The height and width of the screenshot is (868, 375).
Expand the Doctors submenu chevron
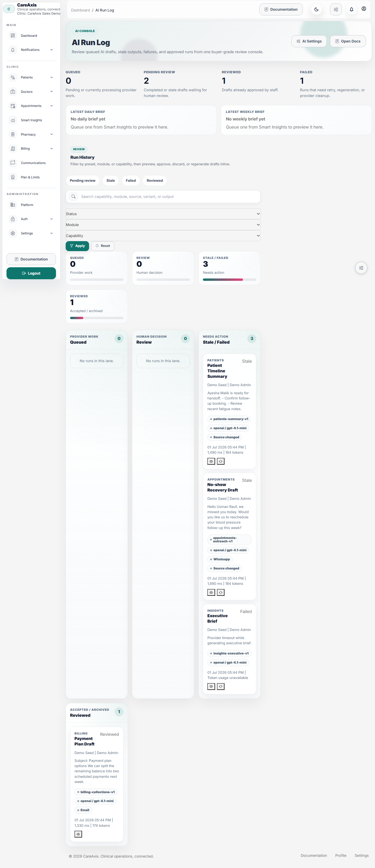[52, 92]
